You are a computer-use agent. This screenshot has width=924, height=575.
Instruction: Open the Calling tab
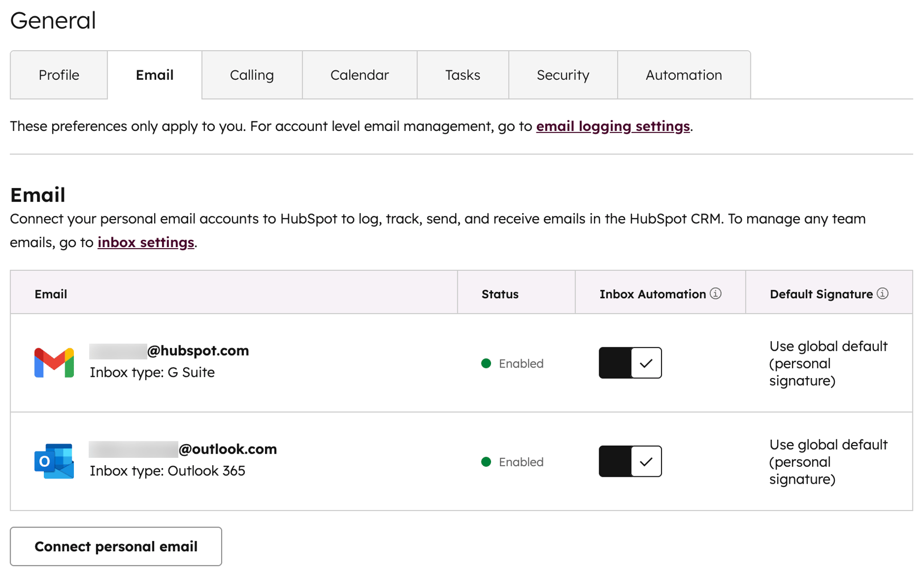pos(252,75)
